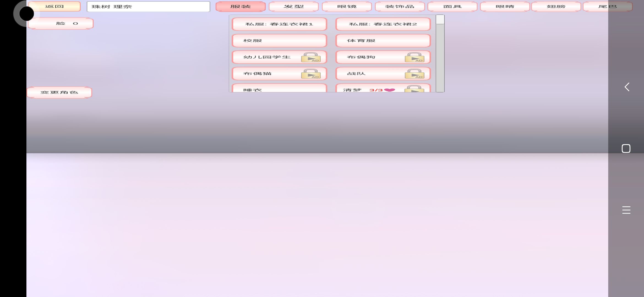The width and height of the screenshot is (644, 297).
Task: Click AD lock icon on 布偶狗
Action: (x=414, y=57)
